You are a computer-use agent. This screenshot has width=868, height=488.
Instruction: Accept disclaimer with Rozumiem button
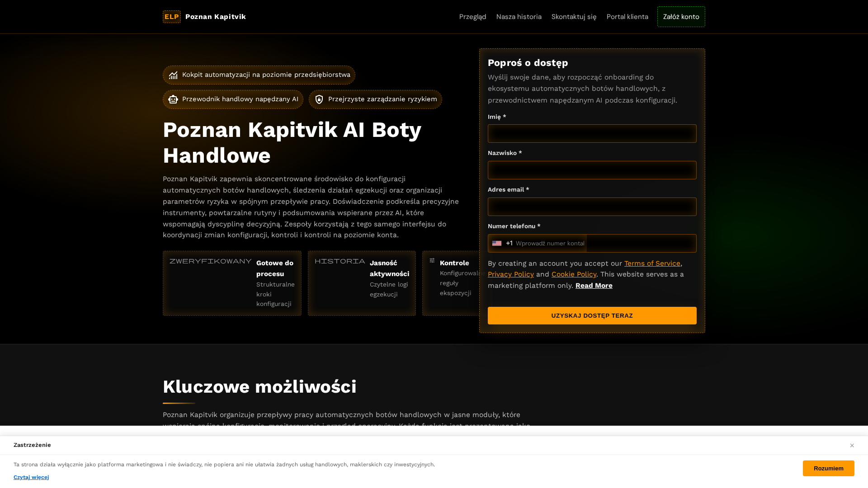point(828,469)
